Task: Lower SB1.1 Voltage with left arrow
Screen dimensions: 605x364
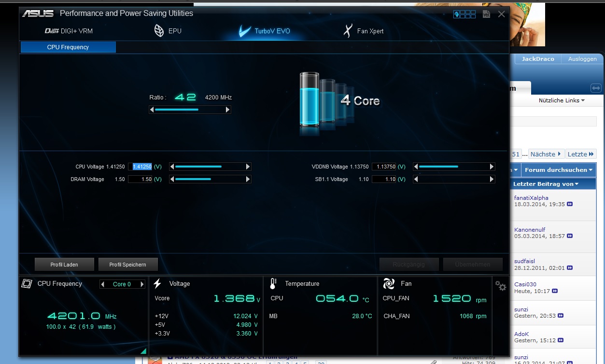Action: 416,179
